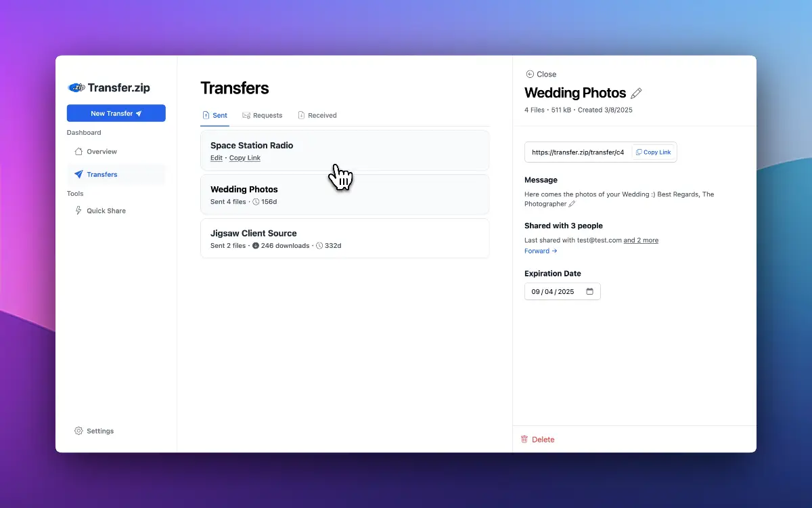This screenshot has height=508, width=812.
Task: Close the transfer details panel
Action: pyautogui.click(x=541, y=75)
